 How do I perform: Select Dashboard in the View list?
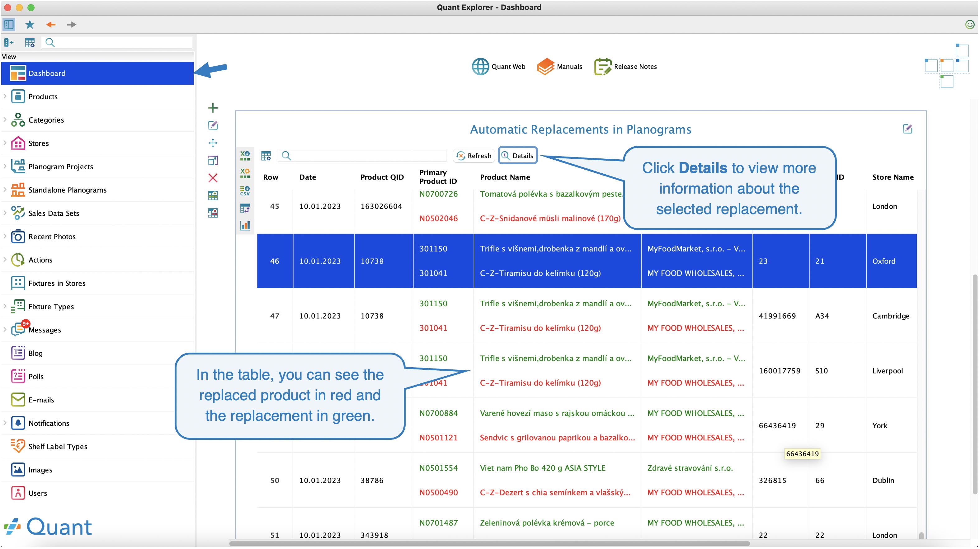click(97, 73)
